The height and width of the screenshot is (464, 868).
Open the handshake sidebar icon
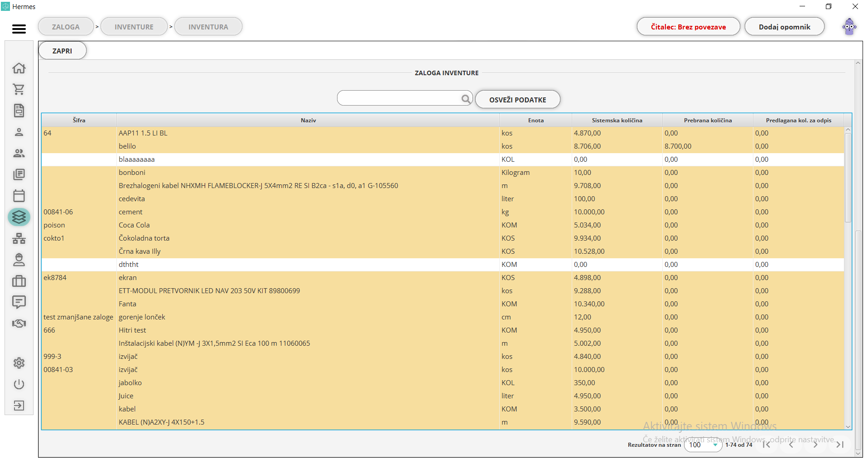[19, 324]
